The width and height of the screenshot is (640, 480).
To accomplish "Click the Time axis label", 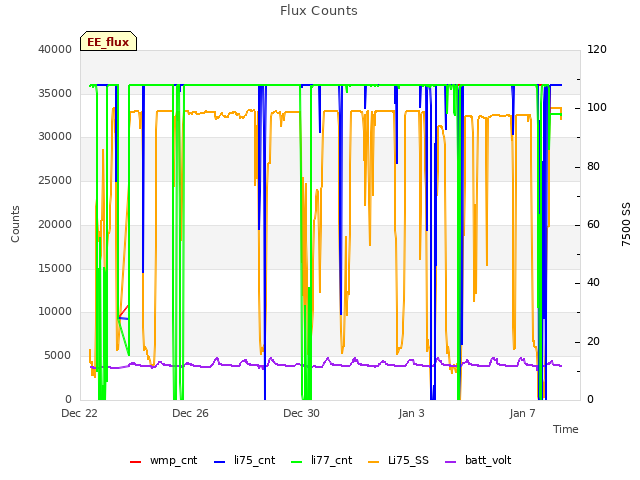I will (x=566, y=429).
